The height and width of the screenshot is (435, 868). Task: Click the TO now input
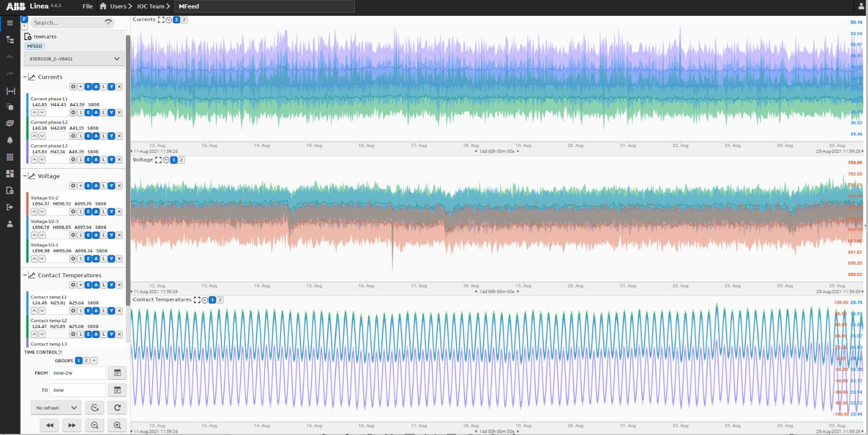tap(78, 390)
